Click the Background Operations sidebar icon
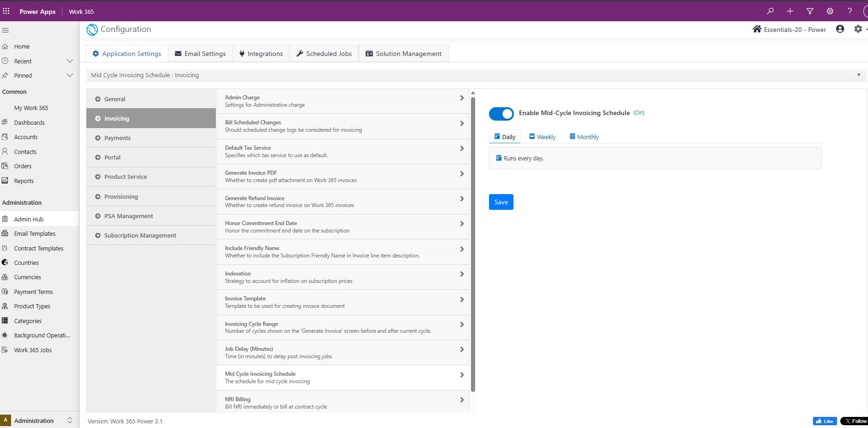The height and width of the screenshot is (428, 868). [5, 335]
